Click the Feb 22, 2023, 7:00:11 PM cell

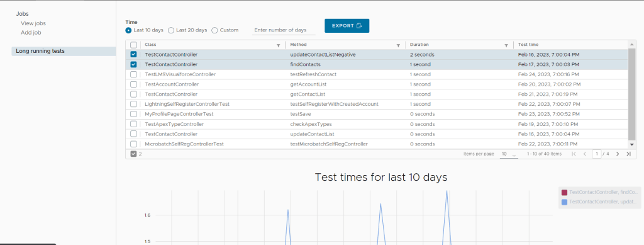click(548, 144)
